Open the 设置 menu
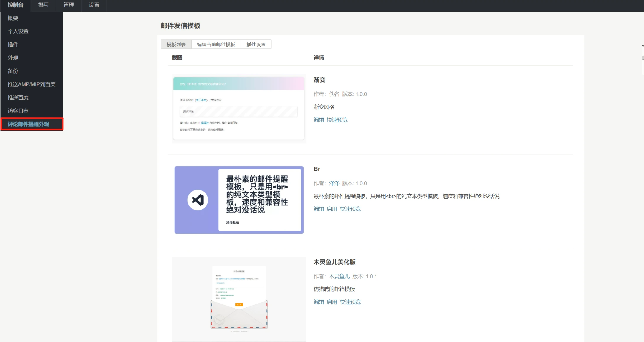This screenshot has height=342, width=644. coord(94,5)
